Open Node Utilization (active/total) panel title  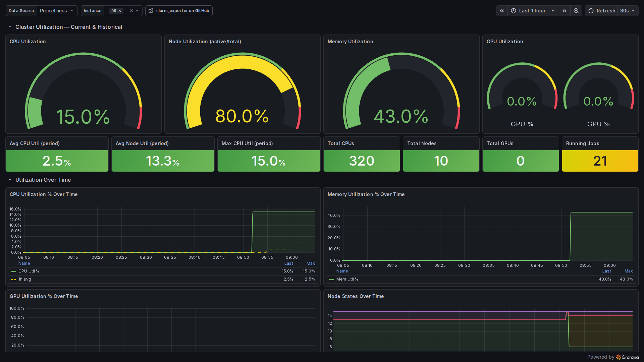pos(205,42)
